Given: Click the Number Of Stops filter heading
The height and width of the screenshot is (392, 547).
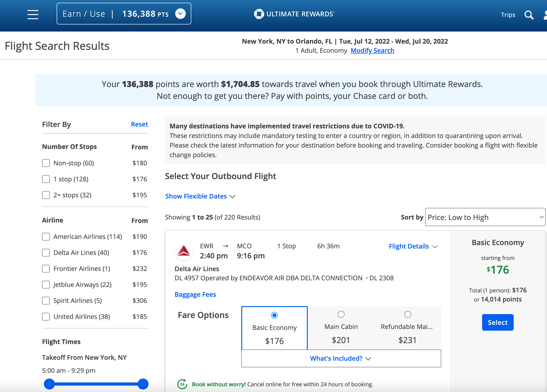Looking at the screenshot, I should [x=69, y=147].
